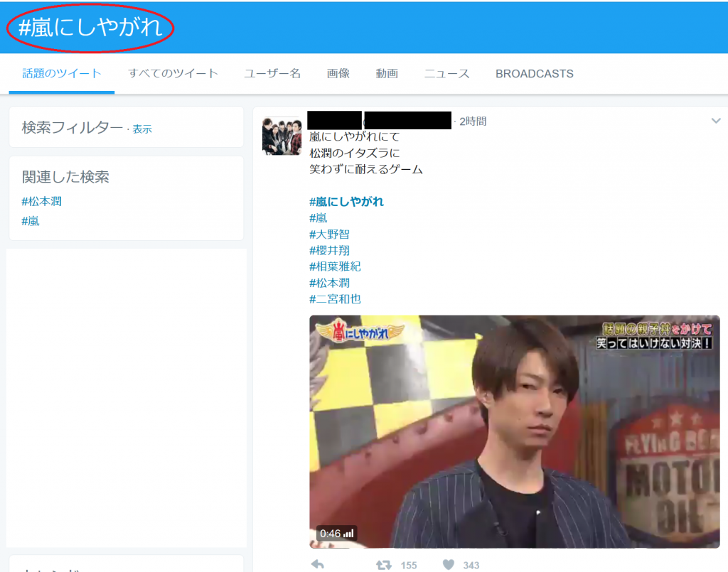This screenshot has width=728, height=572.
Task: Click bold #嵐にしやがれ hashtag in tweet
Action: [x=346, y=201]
